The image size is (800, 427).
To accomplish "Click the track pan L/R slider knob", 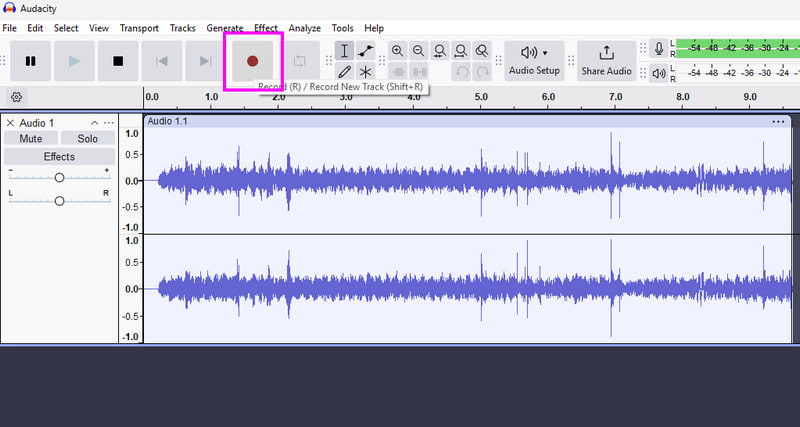I will coord(59,201).
